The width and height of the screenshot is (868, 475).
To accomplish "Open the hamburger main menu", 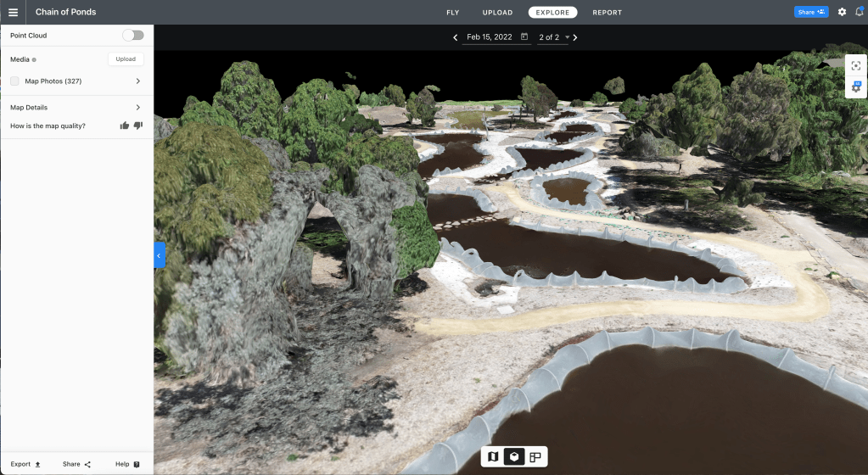I will [13, 12].
